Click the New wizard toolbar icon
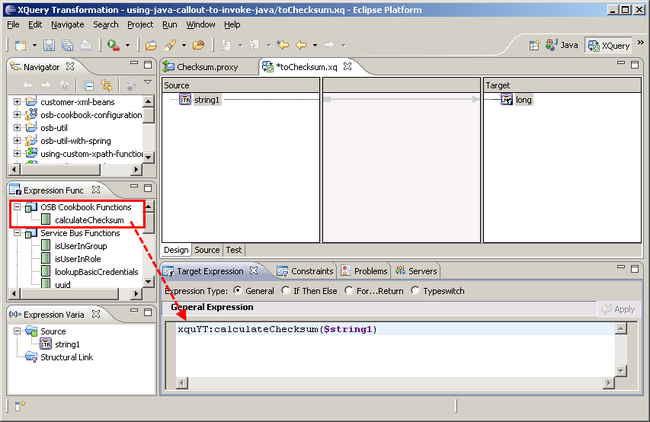 pos(21,45)
